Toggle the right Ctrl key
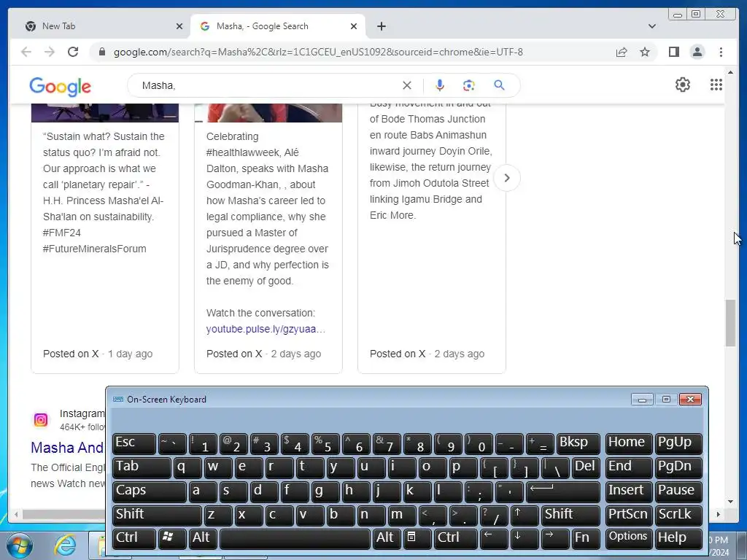The height and width of the screenshot is (560, 747). [x=455, y=538]
